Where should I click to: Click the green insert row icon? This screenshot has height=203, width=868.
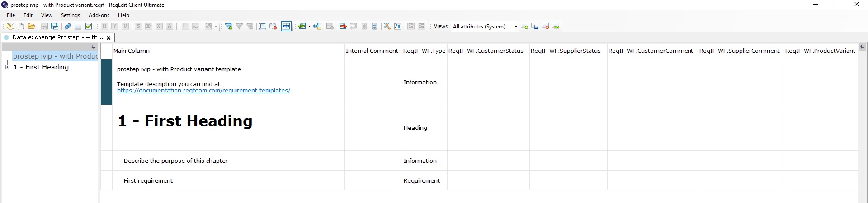[x=302, y=26]
